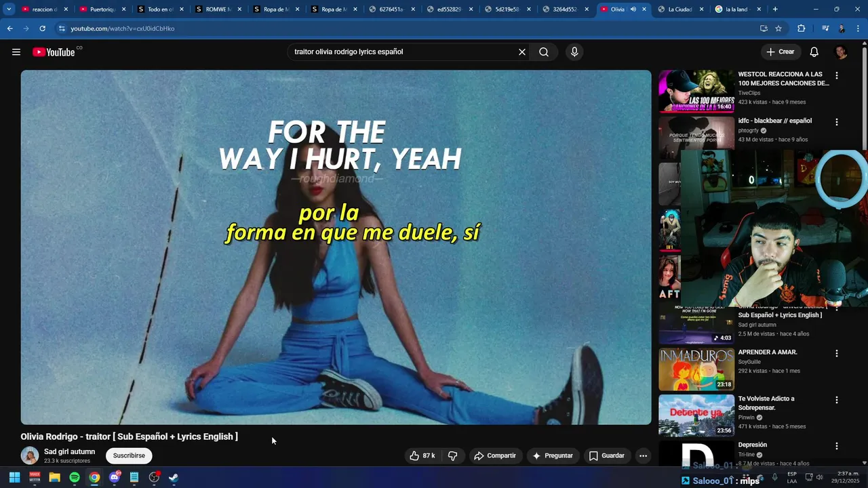
Task: Click the Crear create button
Action: [780, 52]
